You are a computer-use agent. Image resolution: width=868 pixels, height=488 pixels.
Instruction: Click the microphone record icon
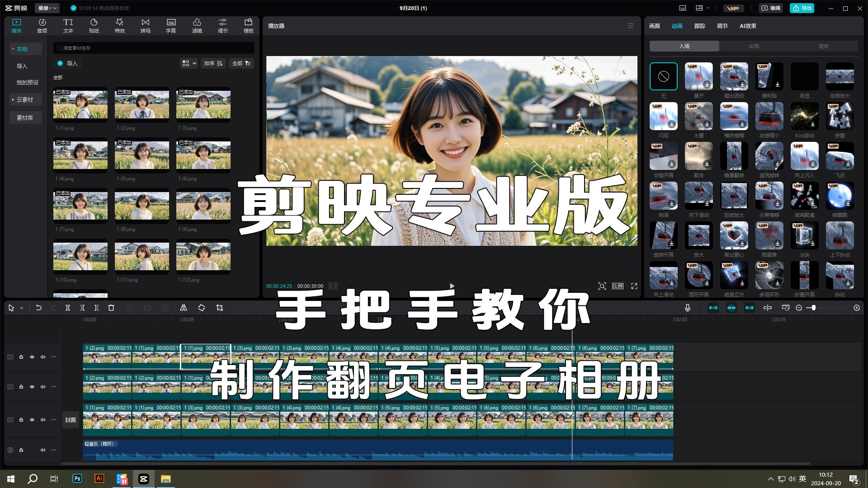click(688, 308)
